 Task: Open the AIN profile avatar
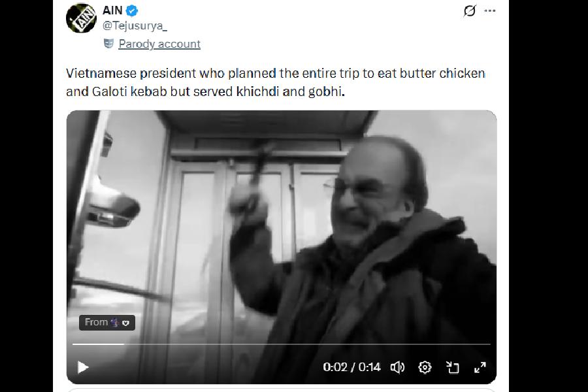pyautogui.click(x=81, y=18)
